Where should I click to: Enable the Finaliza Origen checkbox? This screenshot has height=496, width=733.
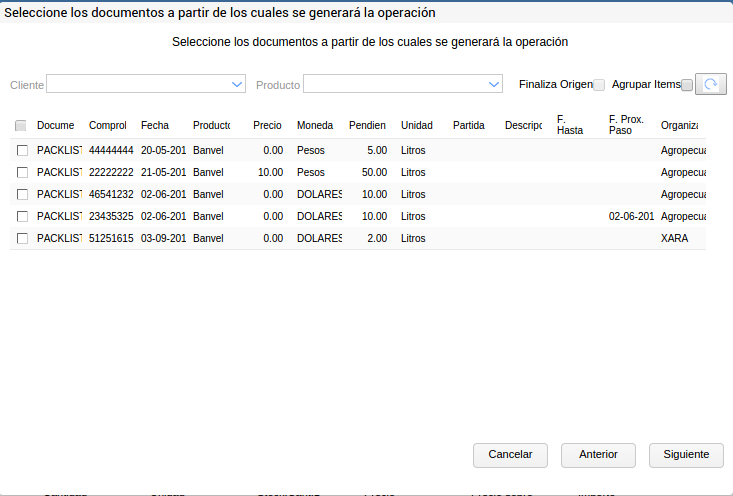click(x=599, y=85)
